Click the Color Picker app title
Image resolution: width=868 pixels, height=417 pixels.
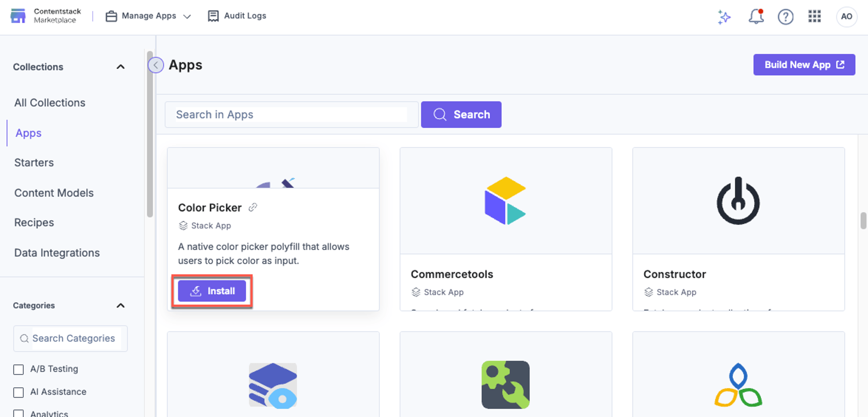[x=210, y=207]
